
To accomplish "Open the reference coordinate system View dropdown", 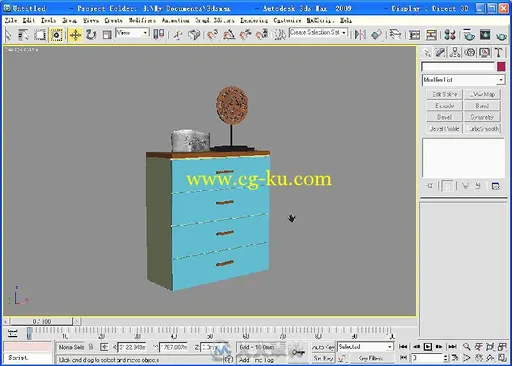I will pos(132,33).
